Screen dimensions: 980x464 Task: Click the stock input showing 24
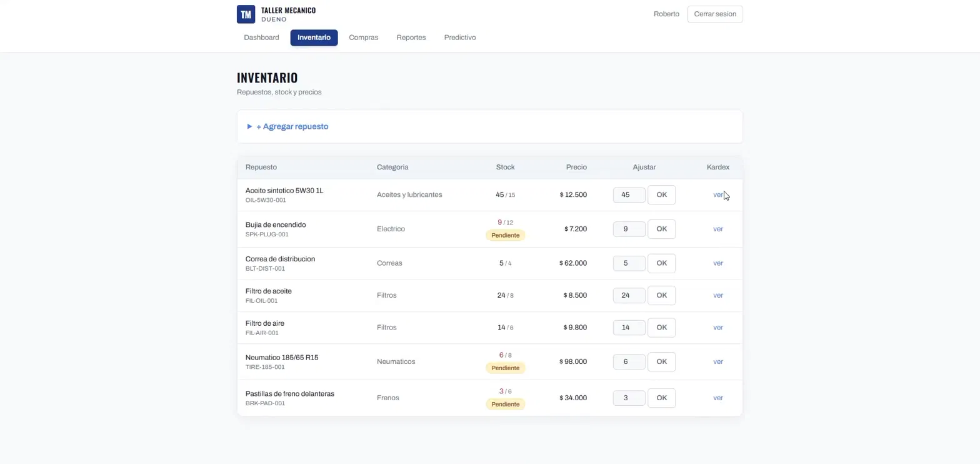tap(629, 295)
